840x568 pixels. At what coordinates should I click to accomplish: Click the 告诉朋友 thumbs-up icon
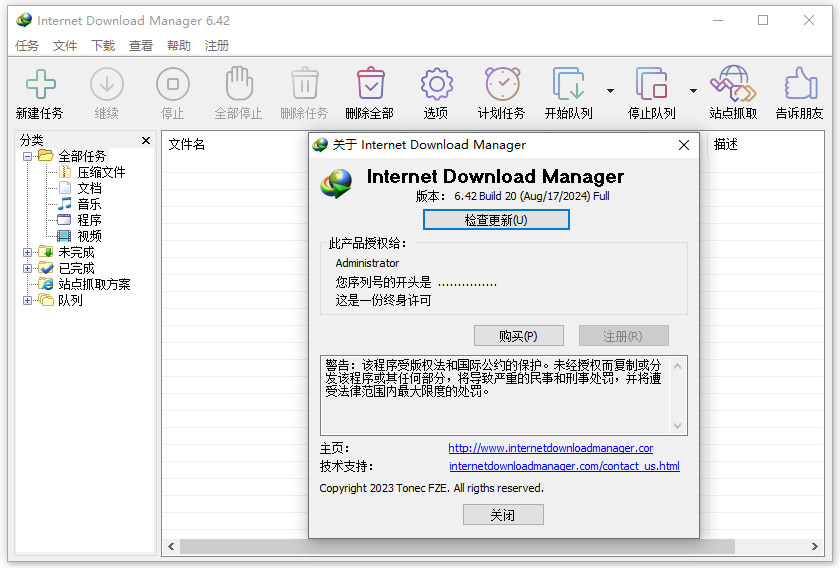tap(801, 83)
